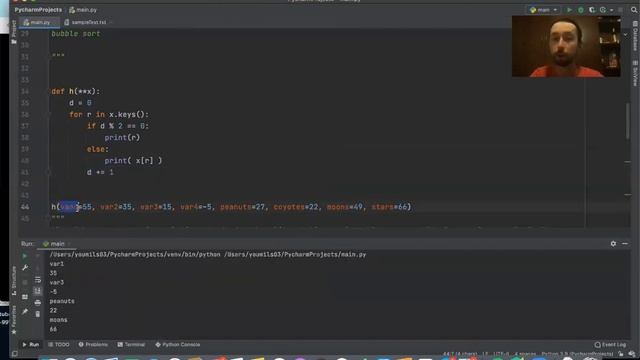Open Search Everywhere magnifier icon
This screenshot has height=360, width=640.
(634, 10)
